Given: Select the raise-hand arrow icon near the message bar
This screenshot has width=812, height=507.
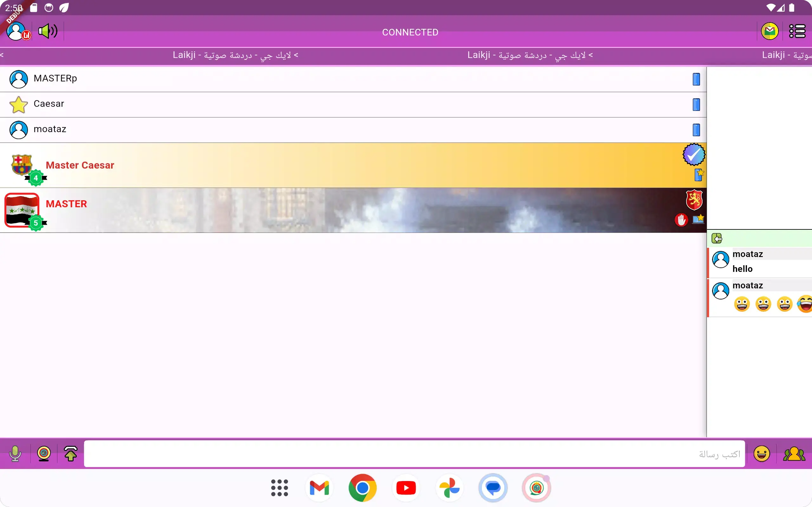Looking at the screenshot, I should point(71,454).
